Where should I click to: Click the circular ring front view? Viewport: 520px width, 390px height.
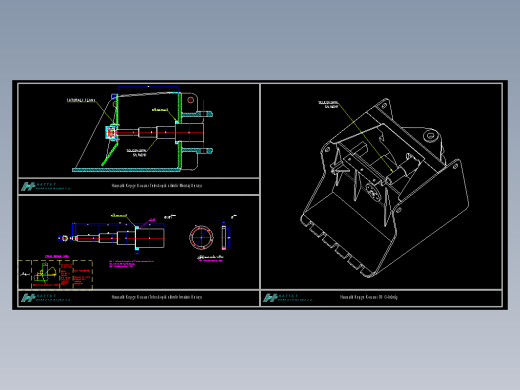(x=201, y=238)
